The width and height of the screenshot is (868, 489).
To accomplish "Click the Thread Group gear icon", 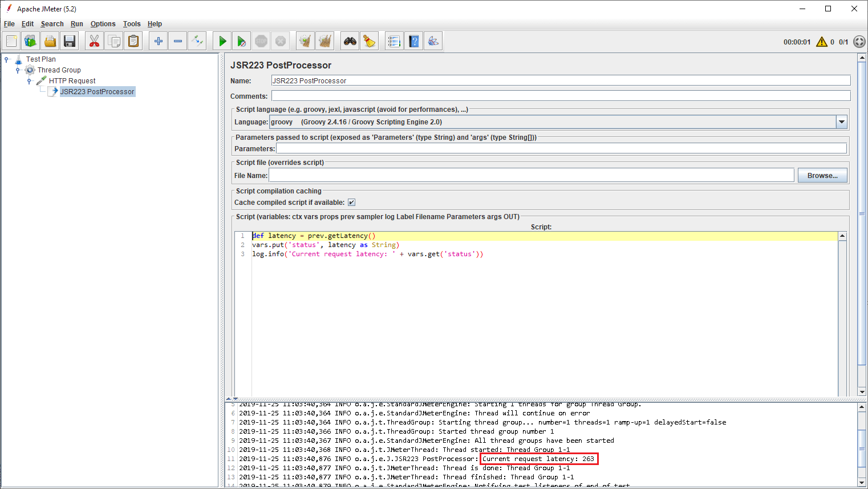I will pyautogui.click(x=30, y=70).
